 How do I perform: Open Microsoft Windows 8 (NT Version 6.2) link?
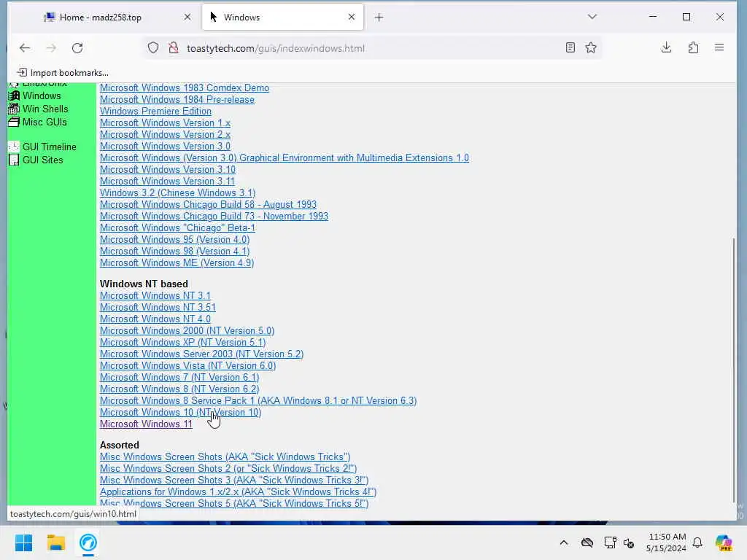pyautogui.click(x=179, y=389)
